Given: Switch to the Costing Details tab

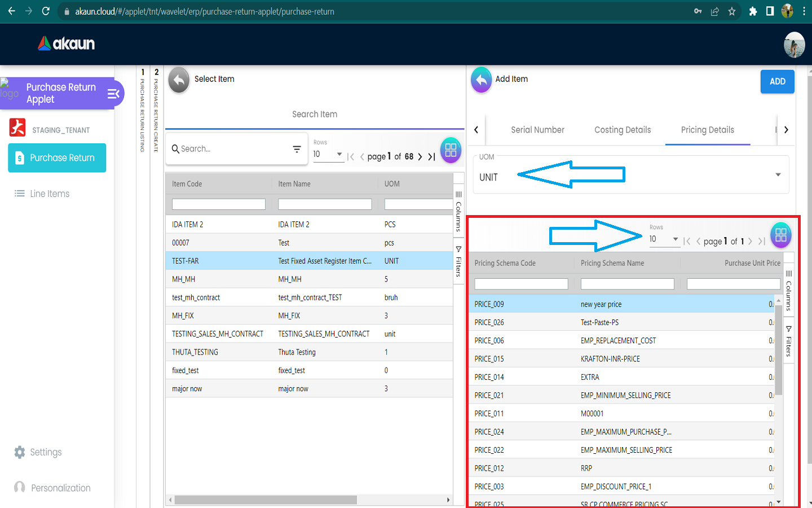Looking at the screenshot, I should (623, 130).
